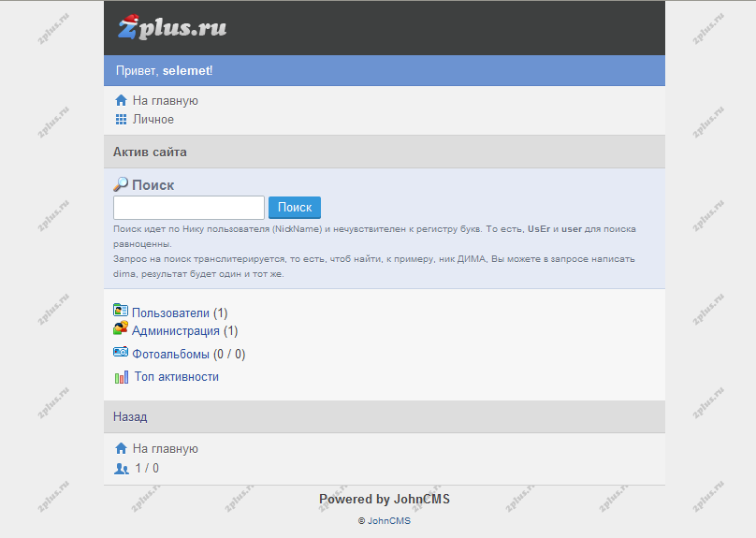Click the camera icon beside Фотоальбомы
Screen dimensions: 756x538
click(x=121, y=352)
